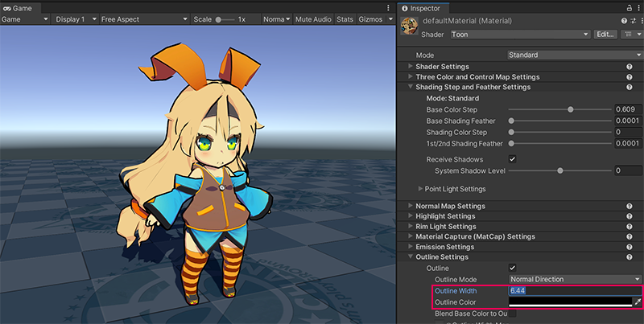
Task: Open help for Shading Step and Feather Settings
Action: pos(629,87)
